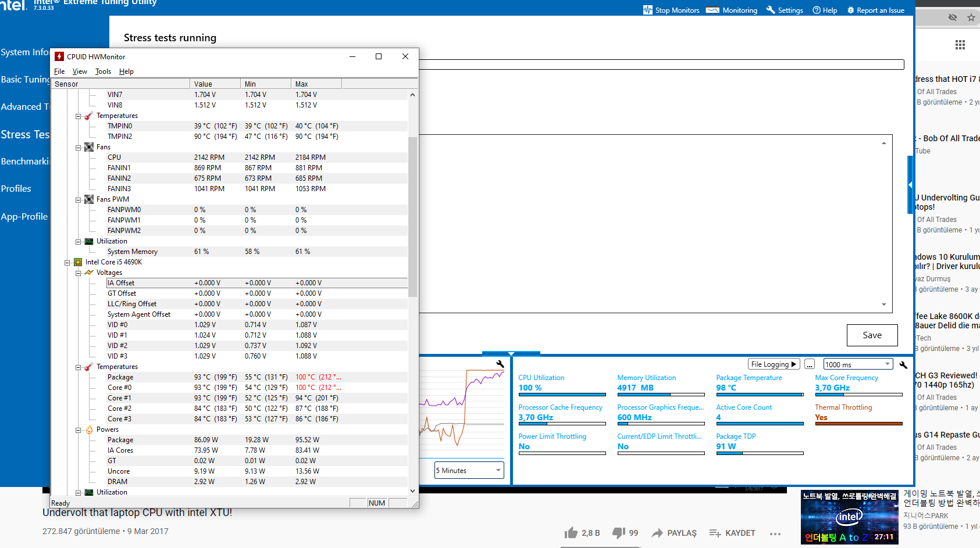Open the 1000 ms refresh interval dropdown

point(857,364)
